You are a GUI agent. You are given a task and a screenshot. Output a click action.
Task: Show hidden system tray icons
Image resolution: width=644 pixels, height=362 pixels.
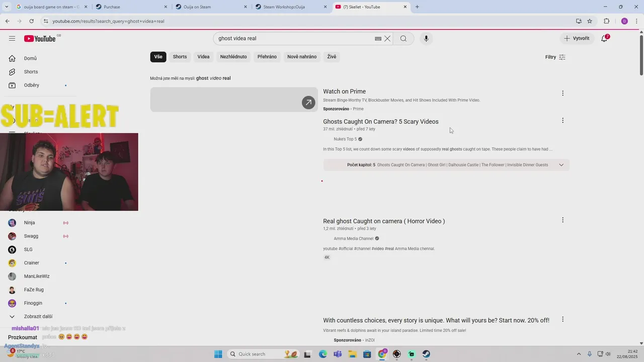(x=579, y=354)
